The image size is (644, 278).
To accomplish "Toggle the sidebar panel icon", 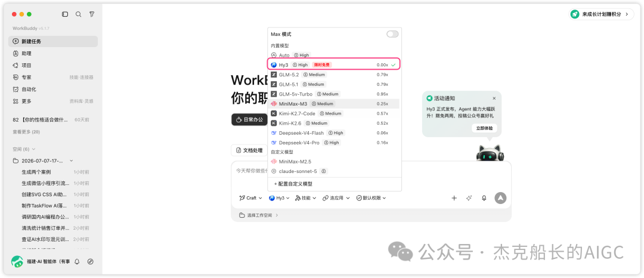I will [65, 14].
